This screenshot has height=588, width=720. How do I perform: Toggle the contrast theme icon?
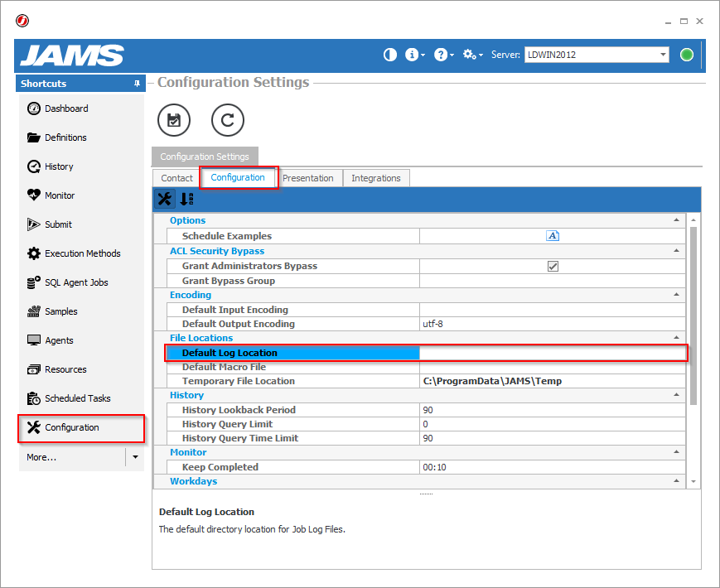[390, 55]
